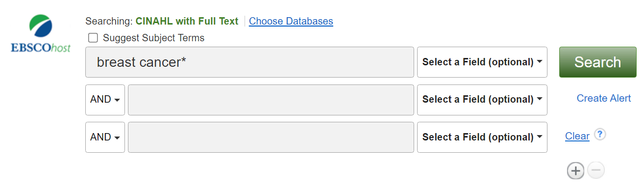Add a search row with plus icon

[575, 171]
